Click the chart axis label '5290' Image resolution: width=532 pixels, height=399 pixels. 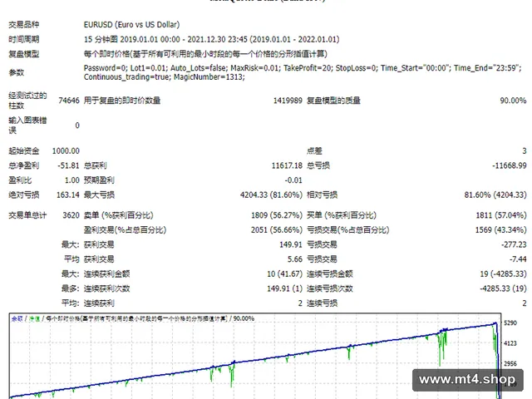510,323
